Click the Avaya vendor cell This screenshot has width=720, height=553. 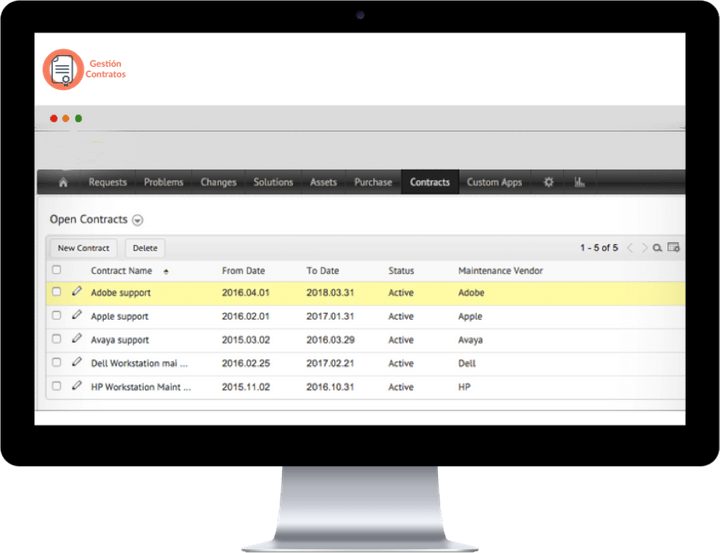point(470,340)
